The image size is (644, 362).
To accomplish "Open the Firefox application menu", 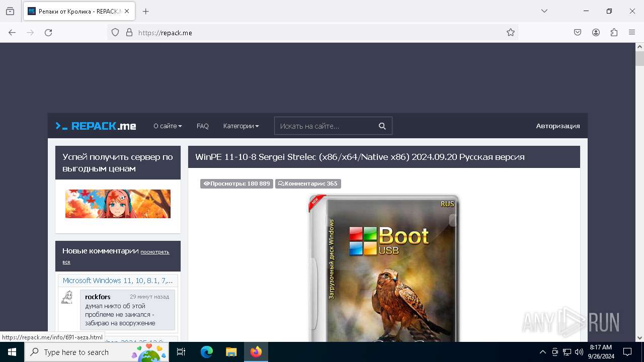I will pyautogui.click(x=632, y=32).
